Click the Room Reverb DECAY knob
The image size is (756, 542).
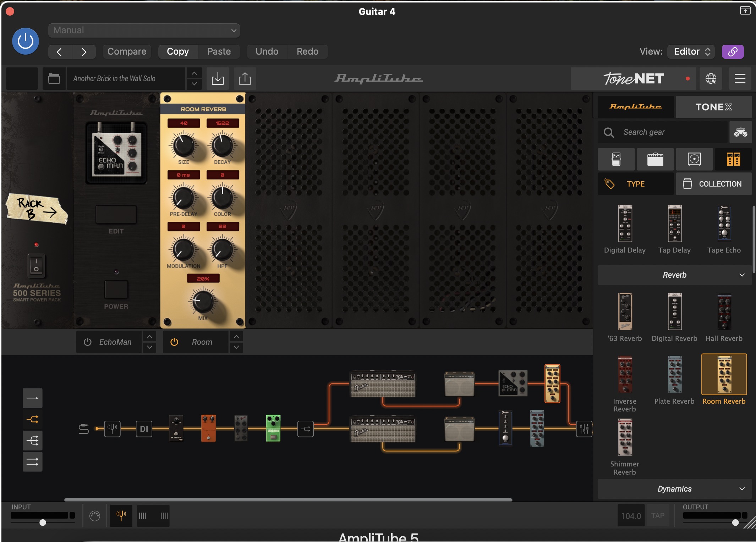[222, 145]
